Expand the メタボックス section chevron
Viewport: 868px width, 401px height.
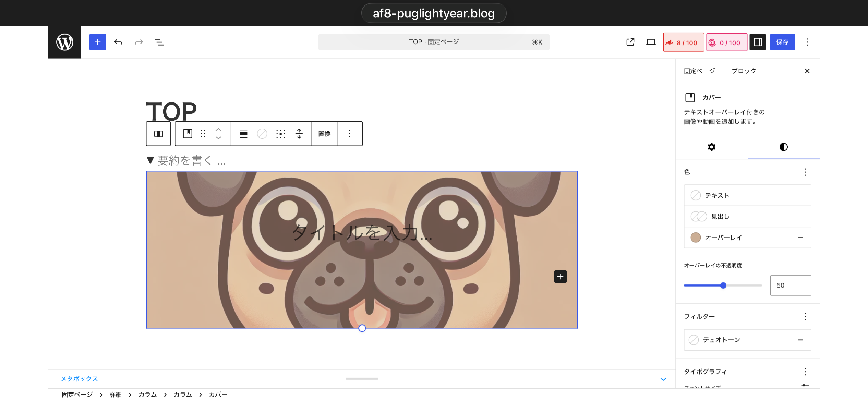663,379
